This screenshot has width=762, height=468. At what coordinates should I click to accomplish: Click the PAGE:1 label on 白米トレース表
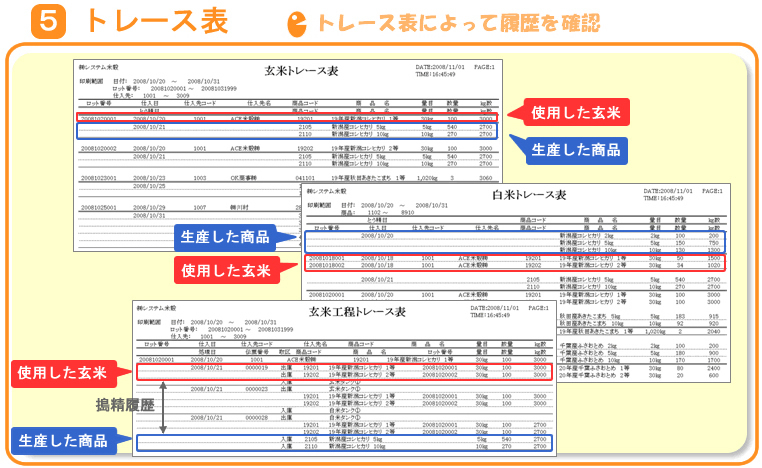click(x=712, y=191)
